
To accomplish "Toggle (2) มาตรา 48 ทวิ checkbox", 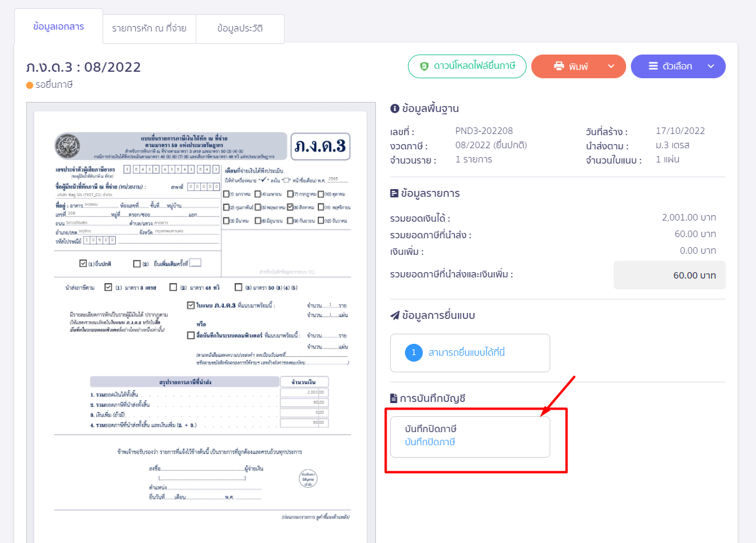I will coord(173,288).
